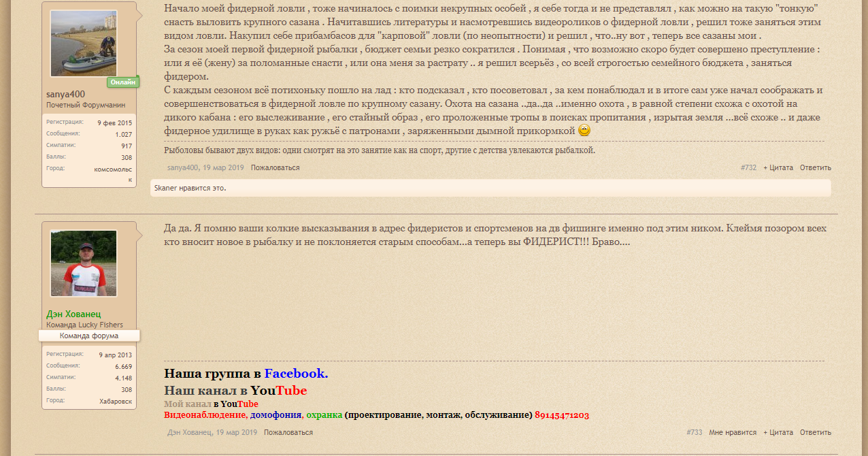The height and width of the screenshot is (456, 868).
Task: Click the smiley emoji in the post
Action: point(584,130)
